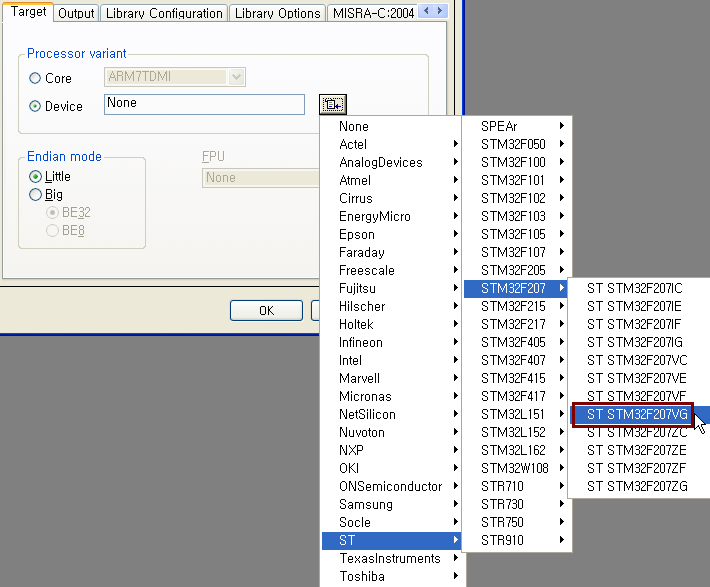Expand the Faraday vendor submenu
710x587 pixels.
(391, 252)
